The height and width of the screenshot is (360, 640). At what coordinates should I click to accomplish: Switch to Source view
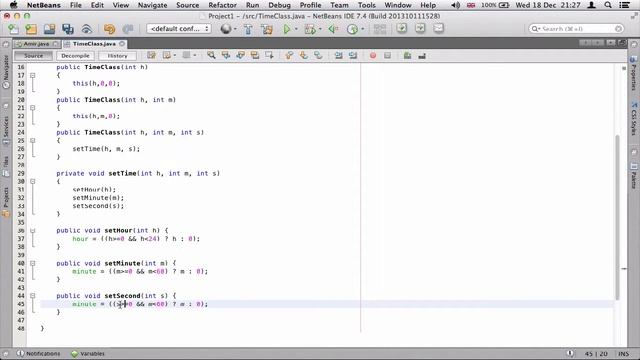(x=33, y=56)
